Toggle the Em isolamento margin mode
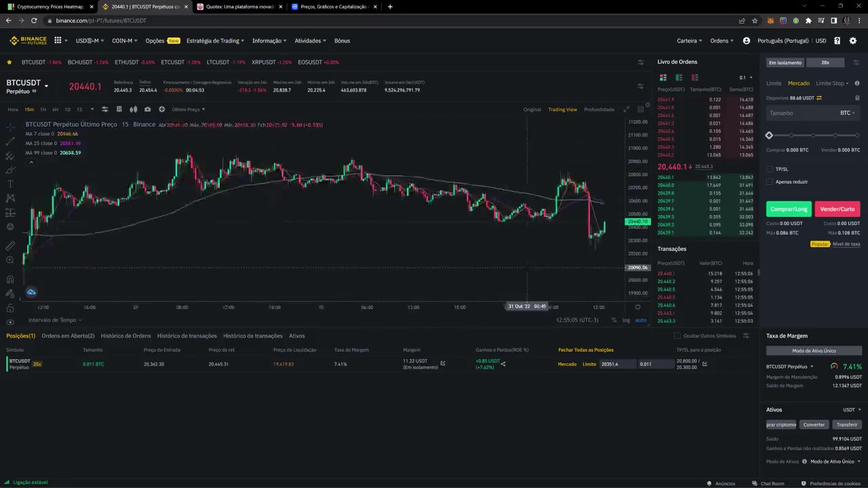This screenshot has height=488, width=868. 785,62
